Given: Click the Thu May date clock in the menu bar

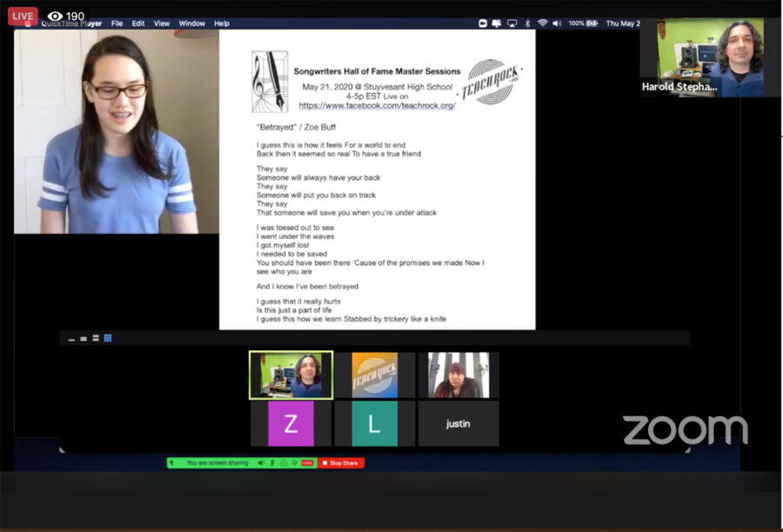Looking at the screenshot, I should 623,23.
